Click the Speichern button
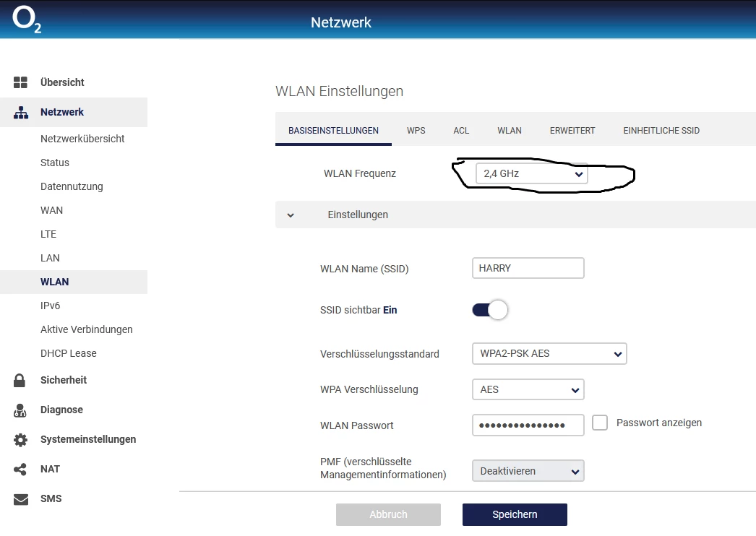 pyautogui.click(x=515, y=514)
